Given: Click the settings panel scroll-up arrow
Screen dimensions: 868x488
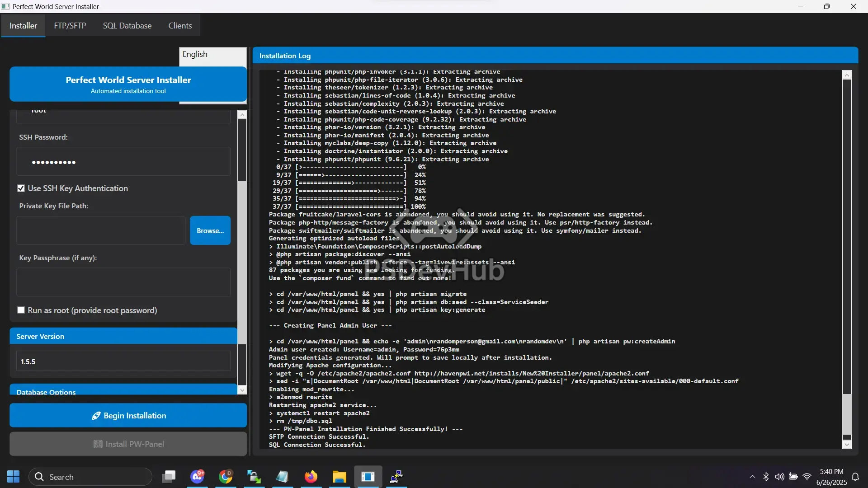Looking at the screenshot, I should (x=242, y=115).
